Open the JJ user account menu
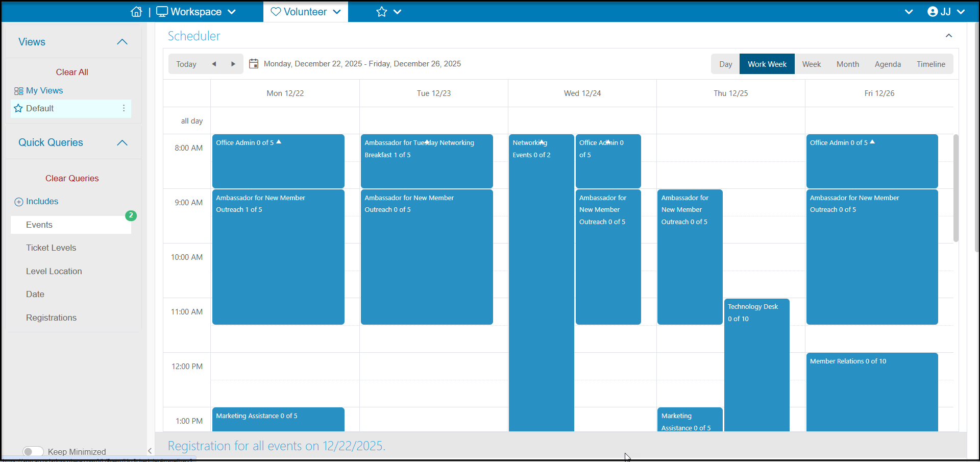 pos(946,12)
